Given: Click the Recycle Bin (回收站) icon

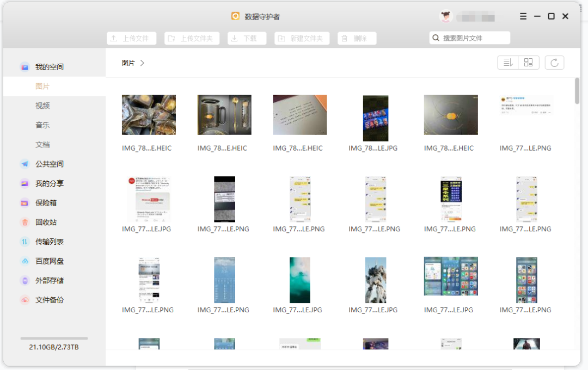Looking at the screenshot, I should (x=24, y=223).
